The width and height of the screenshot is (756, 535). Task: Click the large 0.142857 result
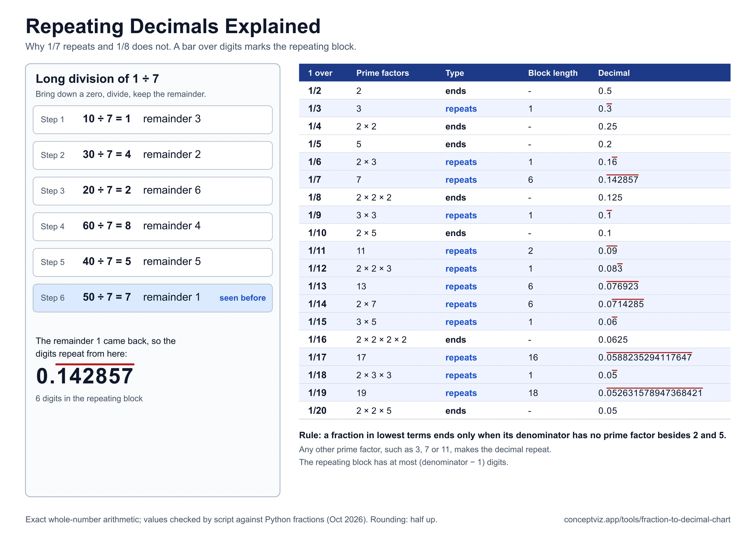85,375
